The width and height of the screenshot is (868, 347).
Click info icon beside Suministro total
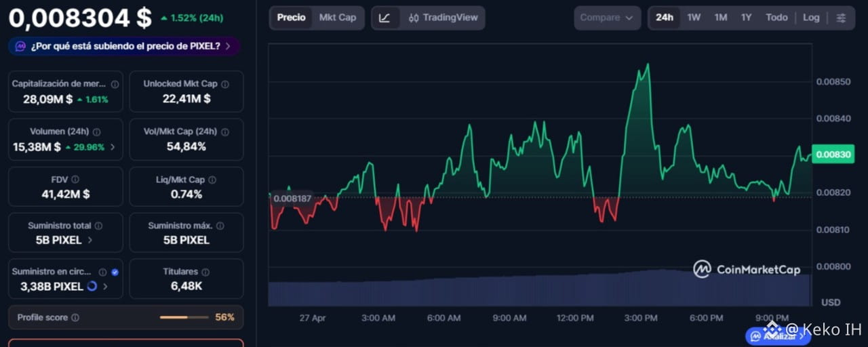(x=98, y=226)
